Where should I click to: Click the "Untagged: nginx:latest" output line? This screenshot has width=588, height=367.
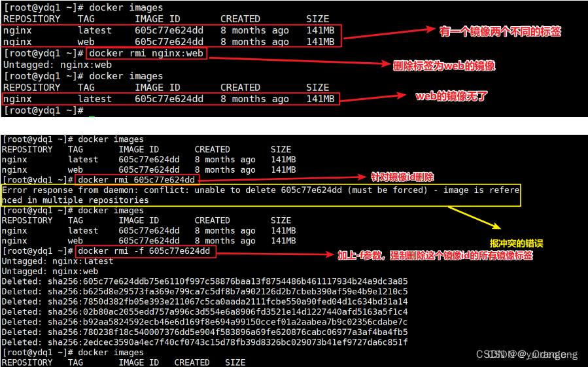click(x=58, y=261)
